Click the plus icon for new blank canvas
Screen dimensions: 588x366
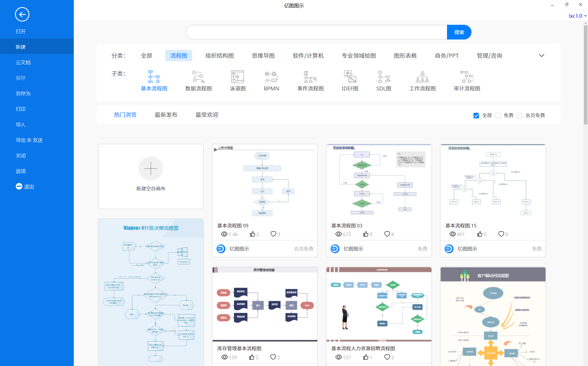tap(151, 169)
